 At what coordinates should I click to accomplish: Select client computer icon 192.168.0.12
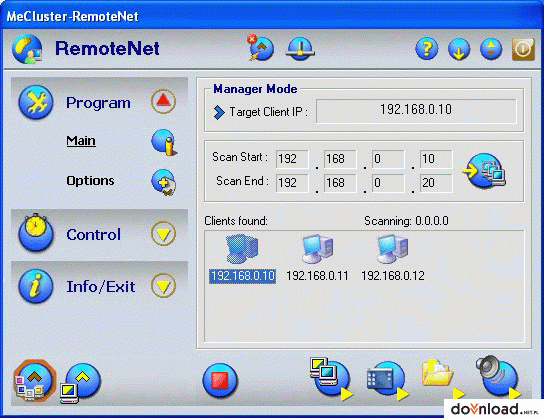click(392, 249)
